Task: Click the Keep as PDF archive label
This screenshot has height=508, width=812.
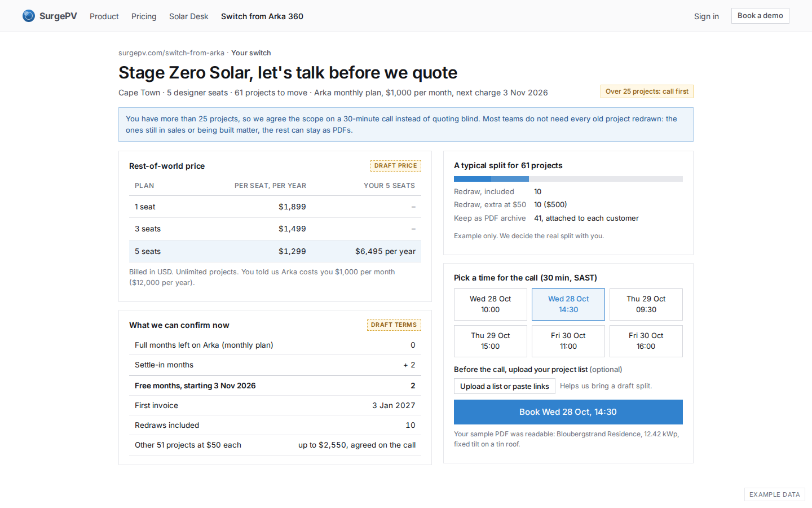Action: [x=490, y=218]
